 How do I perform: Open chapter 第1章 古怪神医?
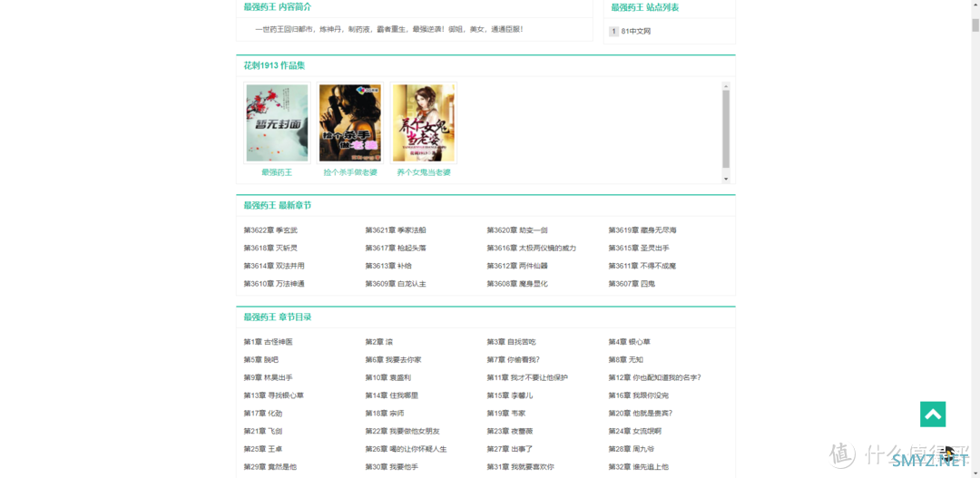(268, 343)
